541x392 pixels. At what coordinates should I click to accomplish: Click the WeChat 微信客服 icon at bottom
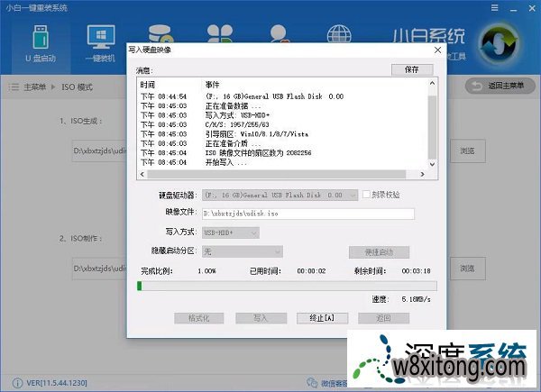312,383
